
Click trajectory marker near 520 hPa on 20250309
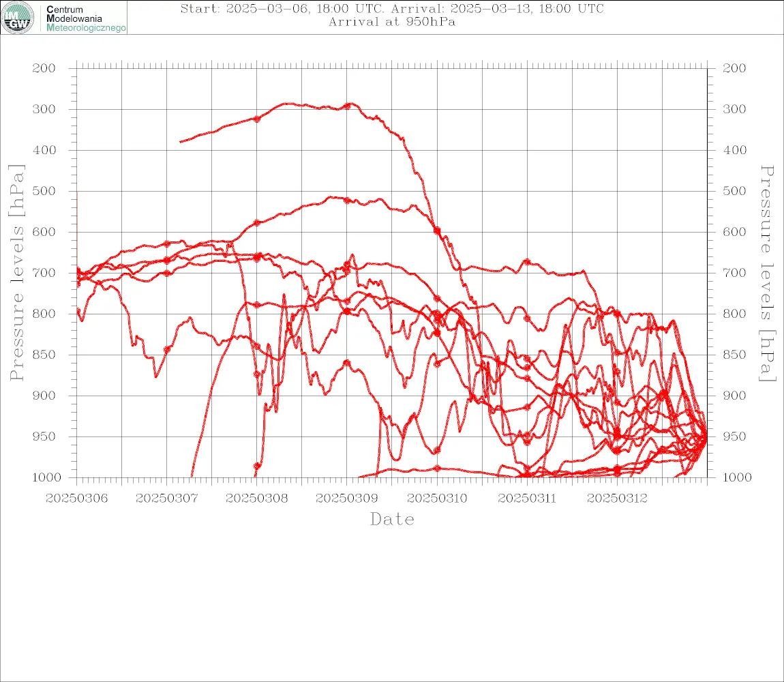[347, 200]
